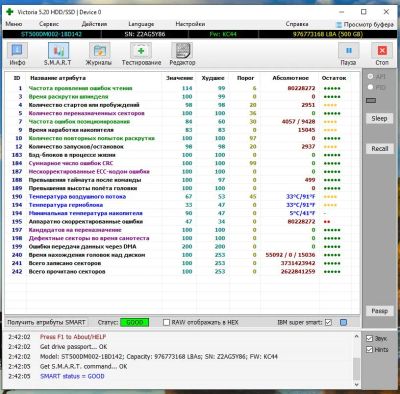Open the Language menu
Image resolution: width=400 pixels, height=394 pixels.
click(x=141, y=24)
